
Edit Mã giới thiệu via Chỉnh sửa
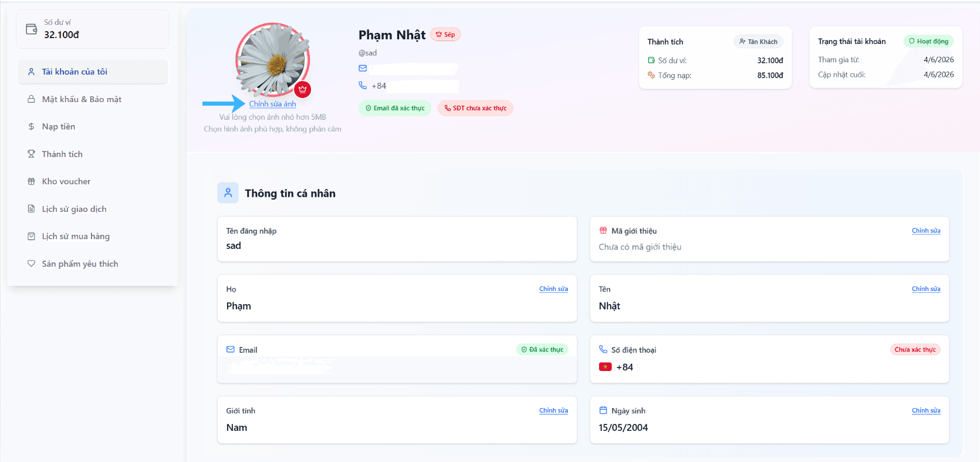[926, 231]
